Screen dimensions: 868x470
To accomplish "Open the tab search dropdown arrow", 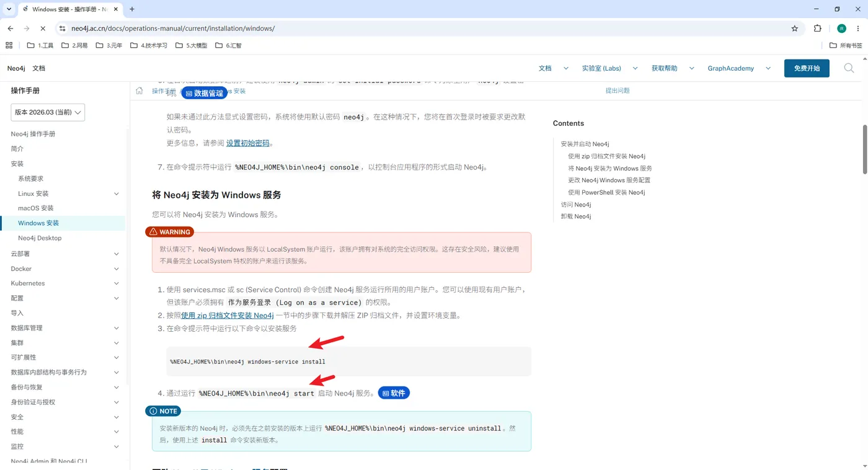I will [x=9, y=9].
